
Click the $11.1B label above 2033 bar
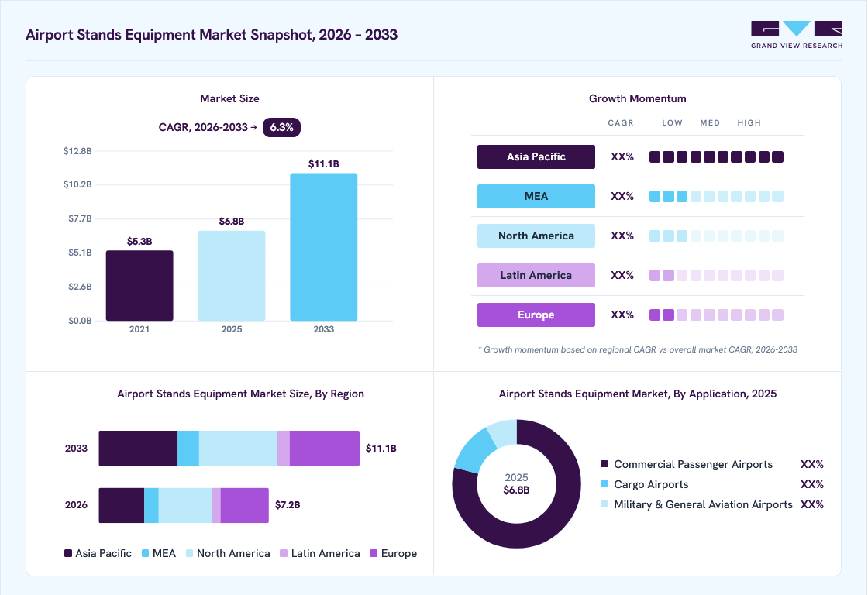[x=324, y=163]
